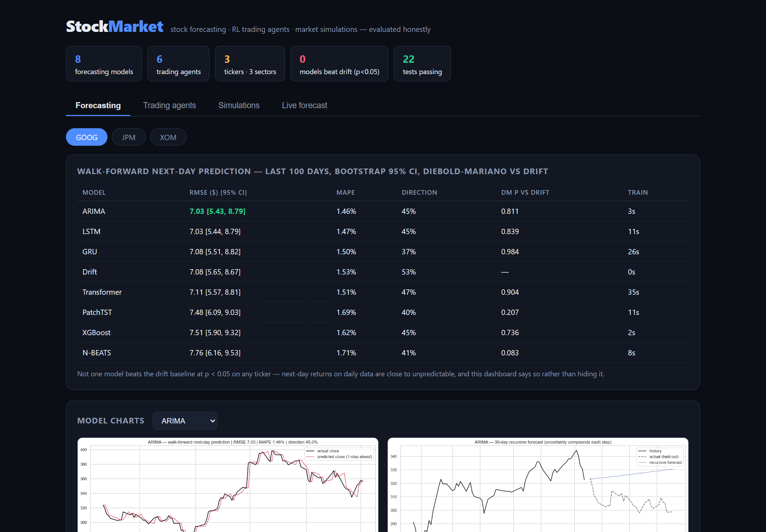This screenshot has width=766, height=532.
Task: Click the Transformer row model name
Action: point(102,292)
